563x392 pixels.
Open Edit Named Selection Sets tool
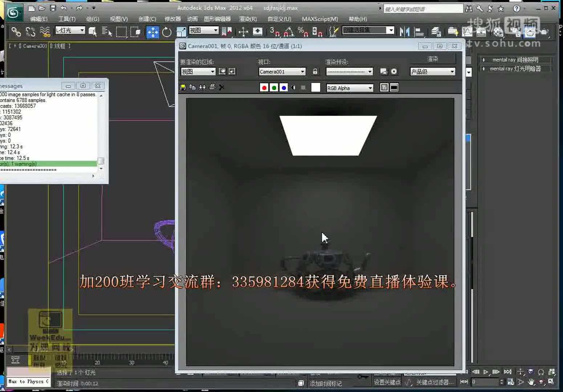coord(333,32)
